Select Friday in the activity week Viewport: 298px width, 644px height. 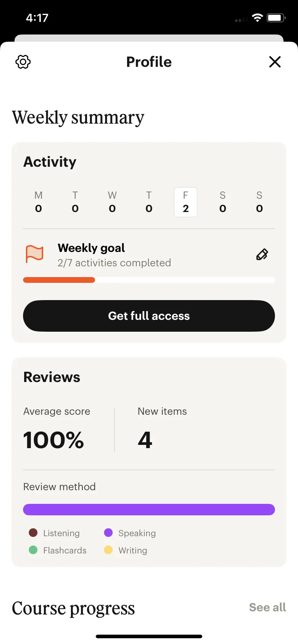[186, 202]
